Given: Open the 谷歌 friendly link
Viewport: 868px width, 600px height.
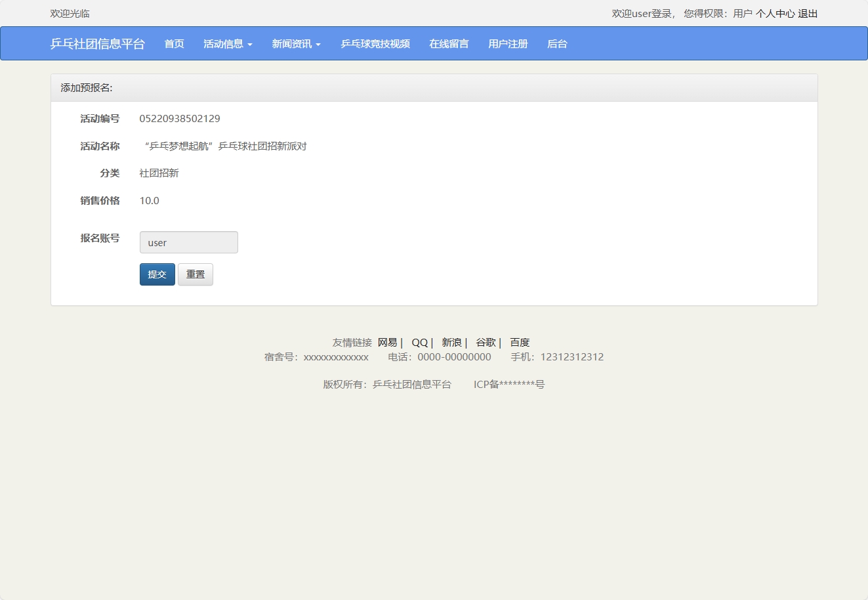Looking at the screenshot, I should tap(485, 342).
